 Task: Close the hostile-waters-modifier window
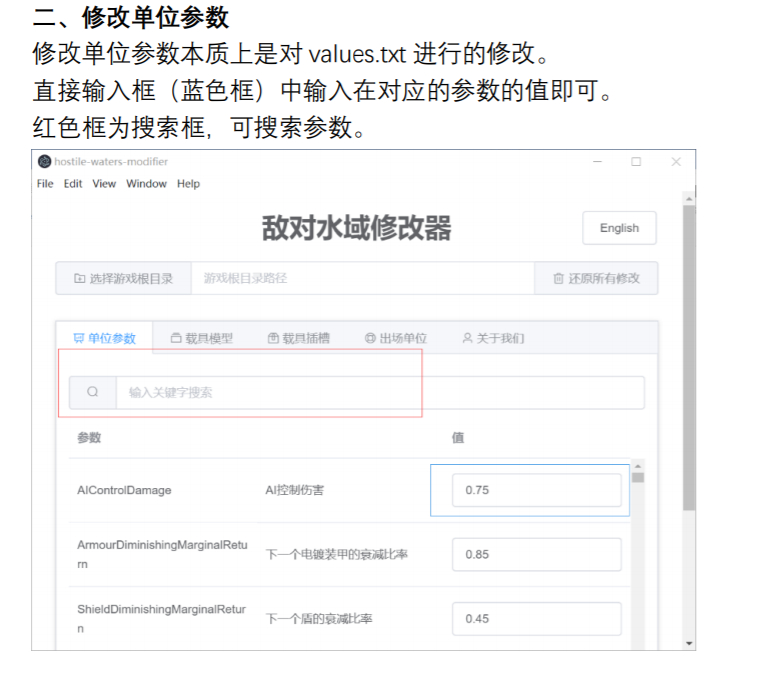676,161
